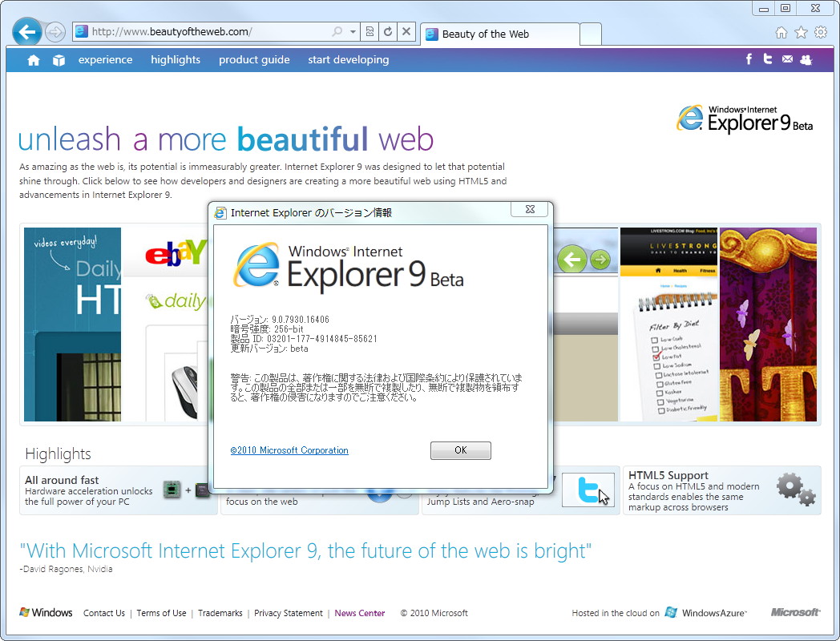This screenshot has height=641, width=840.
Task: Click the Messenger friends icon top right
Action: coord(806,59)
